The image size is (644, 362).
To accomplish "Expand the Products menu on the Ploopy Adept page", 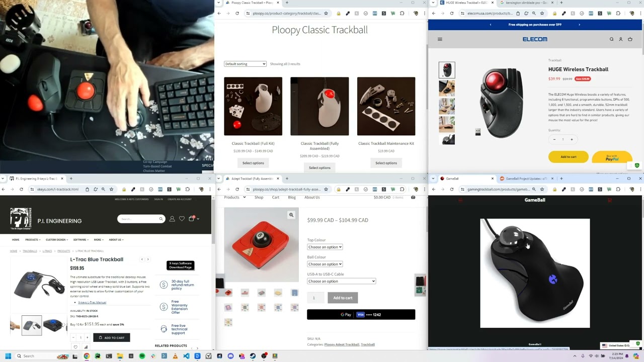I will (x=235, y=197).
